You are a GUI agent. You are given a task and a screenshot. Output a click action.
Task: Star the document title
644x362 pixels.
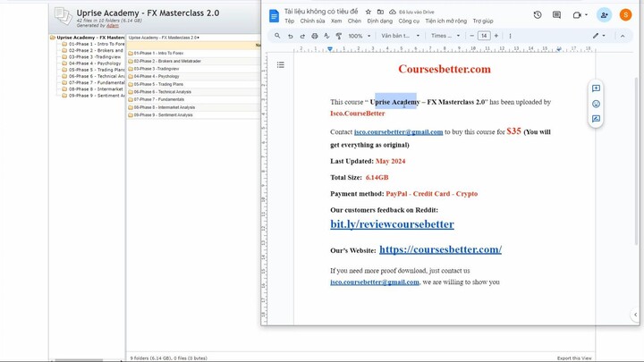[368, 12]
